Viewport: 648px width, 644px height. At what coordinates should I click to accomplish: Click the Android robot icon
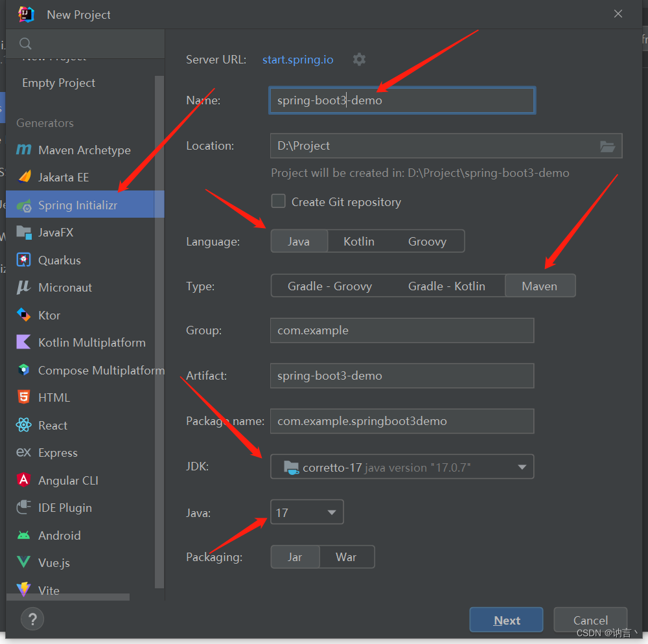[x=23, y=535]
